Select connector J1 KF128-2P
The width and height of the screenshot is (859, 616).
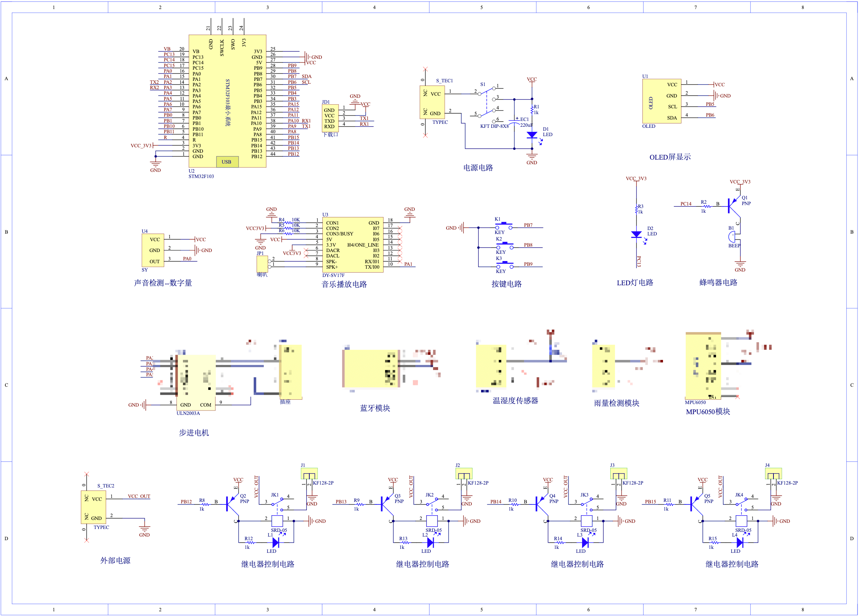tap(309, 473)
